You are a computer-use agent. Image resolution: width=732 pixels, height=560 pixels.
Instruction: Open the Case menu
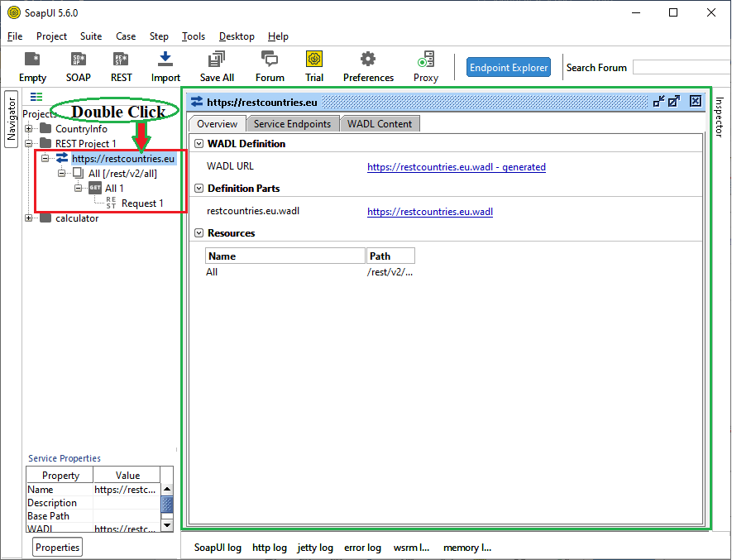click(x=126, y=36)
